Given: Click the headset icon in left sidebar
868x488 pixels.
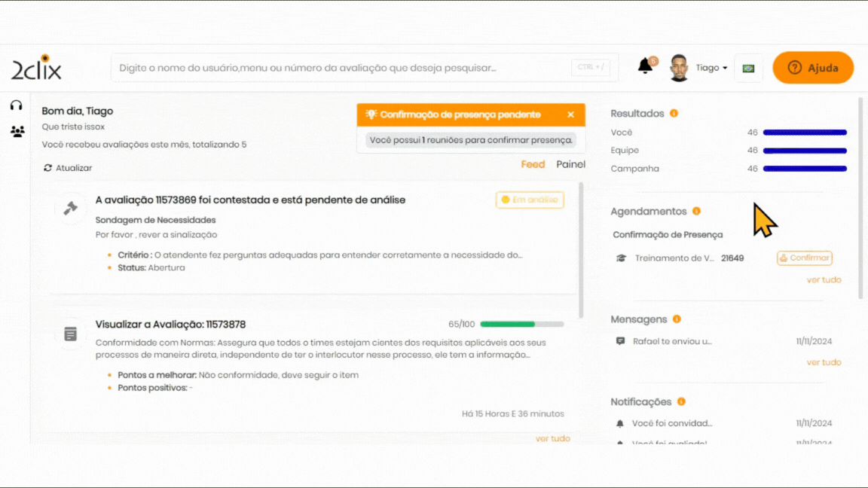Looking at the screenshot, I should coord(16,105).
